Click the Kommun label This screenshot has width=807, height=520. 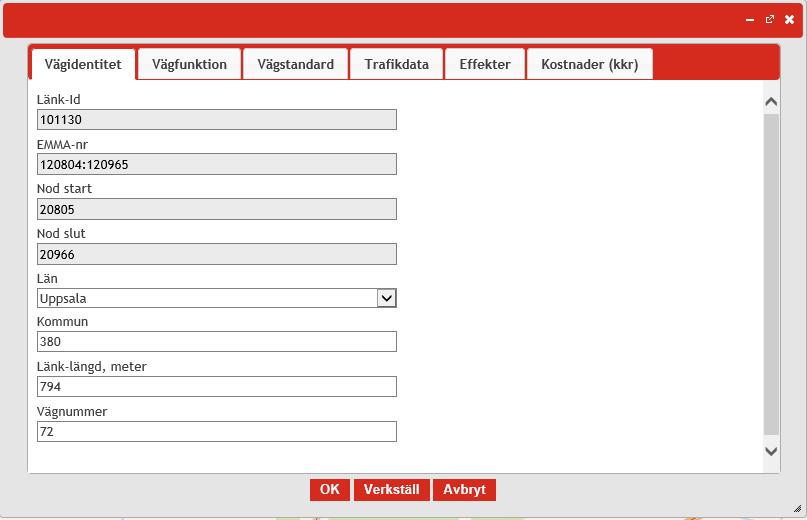62,322
